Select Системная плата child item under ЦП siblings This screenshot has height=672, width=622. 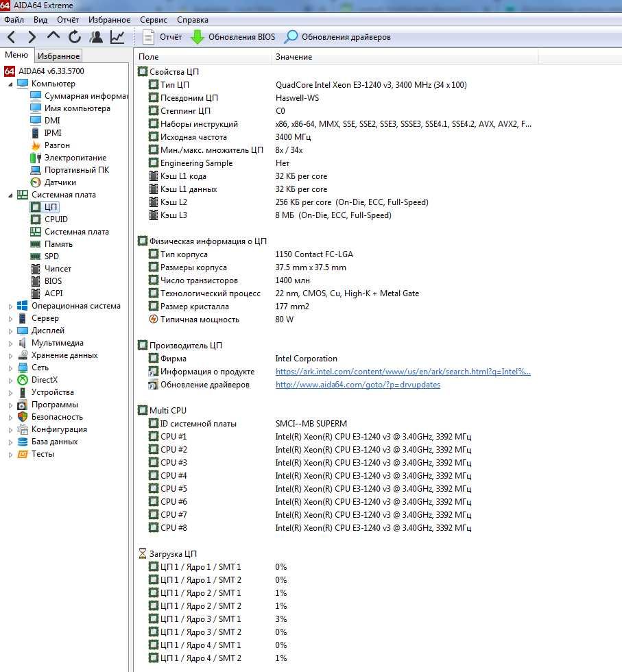point(70,232)
